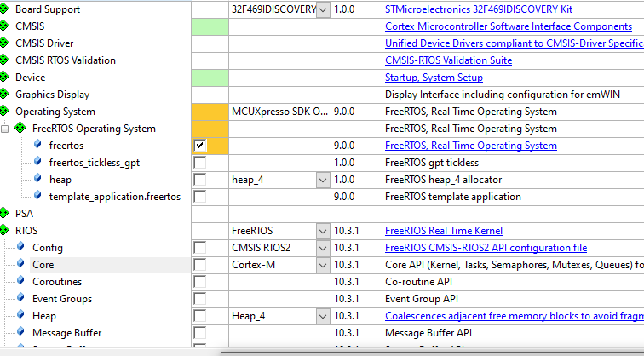Open the Heap_4 RTOS variant dropdown
Screen dimensions: 644x356
pos(323,316)
